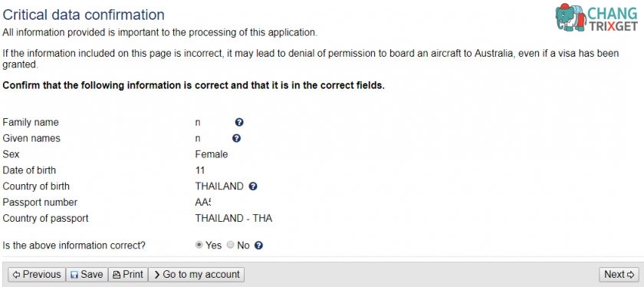Open help icon for information correct question
The image size is (644, 287).
(x=258, y=246)
